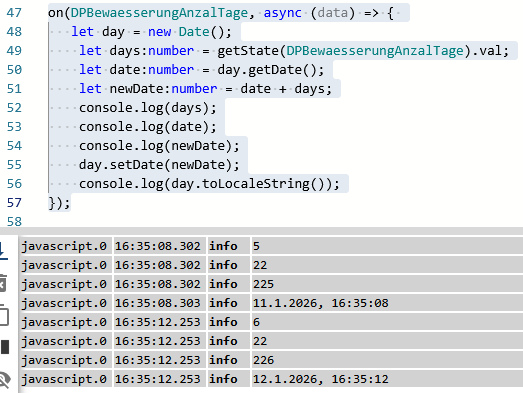
Task: Click 'getState' function call on line 49
Action: point(248,51)
